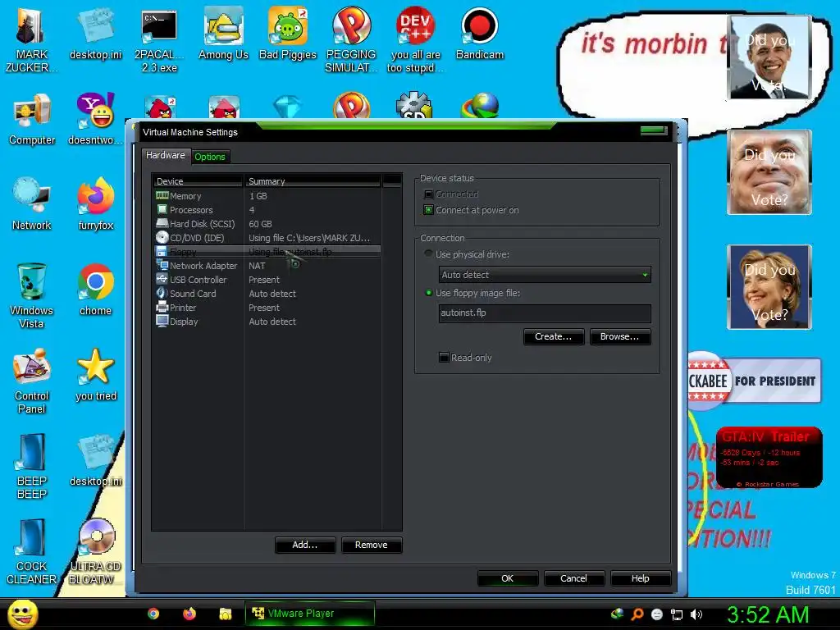This screenshot has width=840, height=630.
Task: Click the floppy image file path field
Action: [545, 313]
